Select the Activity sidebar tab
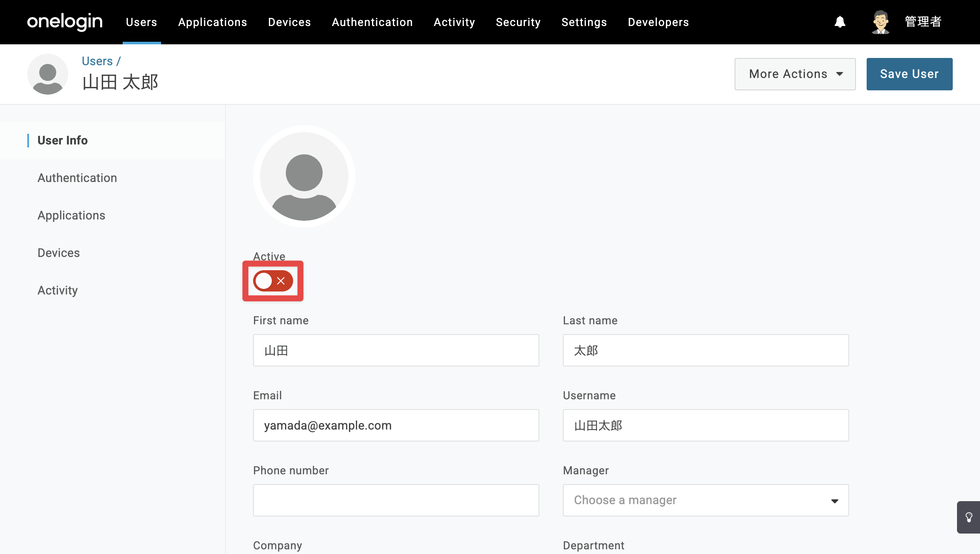 pos(58,290)
